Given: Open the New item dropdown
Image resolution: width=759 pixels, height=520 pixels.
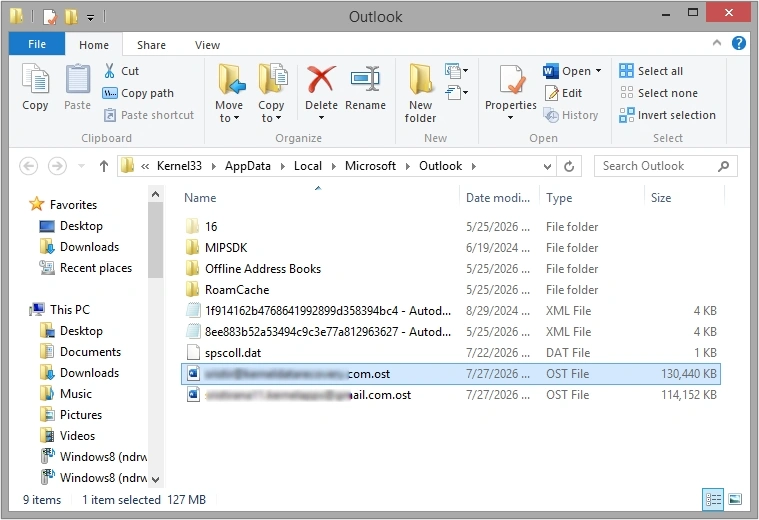Looking at the screenshot, I should pyautogui.click(x=455, y=71).
